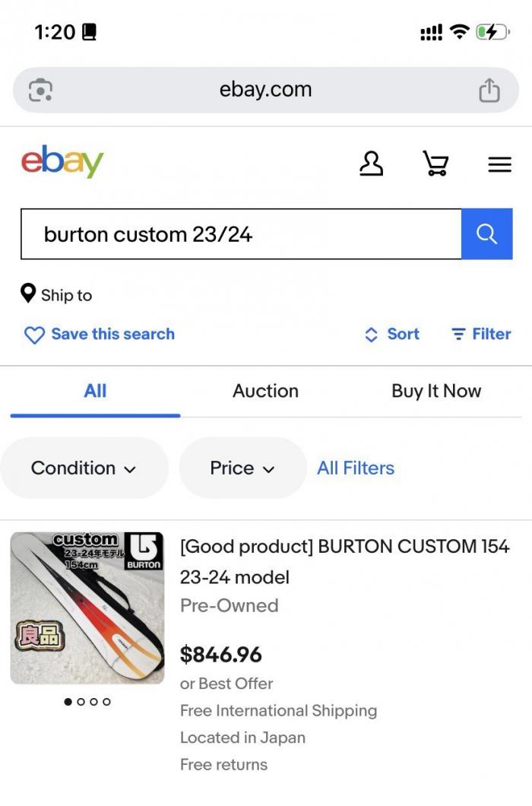Viewport: 532px width, 806px height.
Task: Open the hamburger menu
Action: click(x=499, y=164)
